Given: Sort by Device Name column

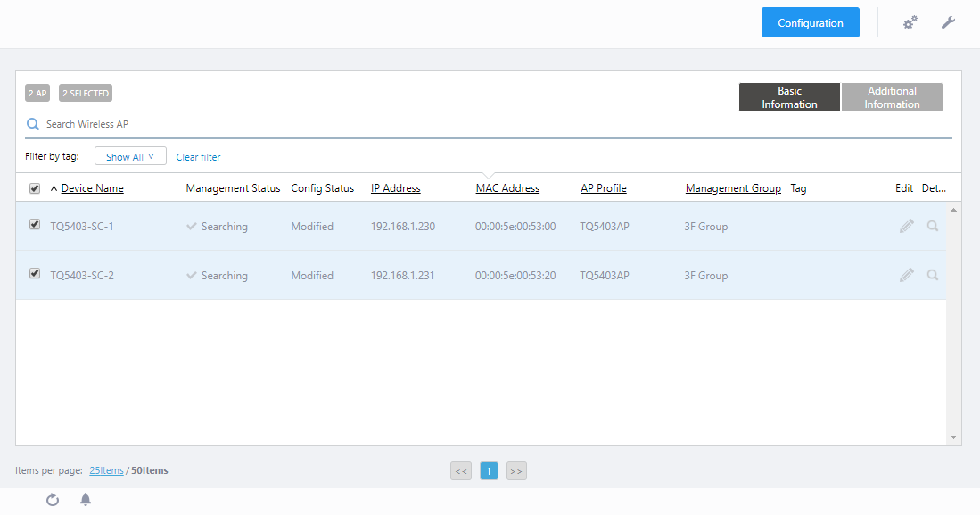Looking at the screenshot, I should coord(92,188).
